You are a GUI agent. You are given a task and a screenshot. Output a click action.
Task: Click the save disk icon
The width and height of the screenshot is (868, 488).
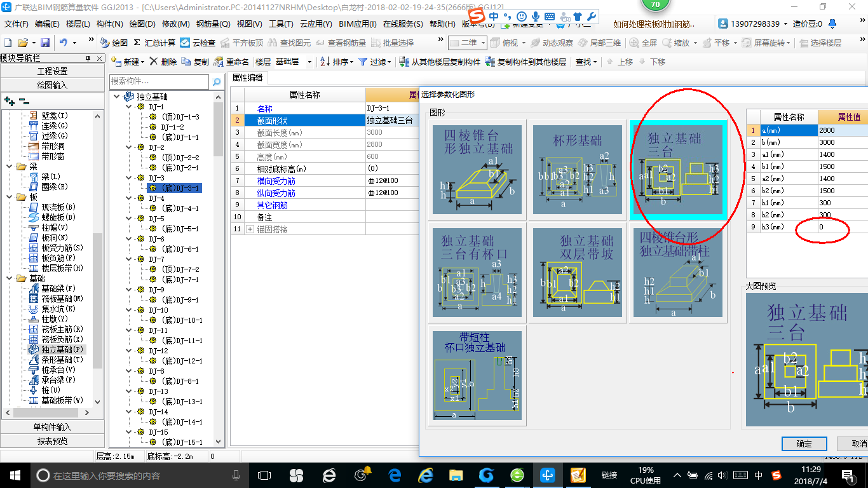45,43
